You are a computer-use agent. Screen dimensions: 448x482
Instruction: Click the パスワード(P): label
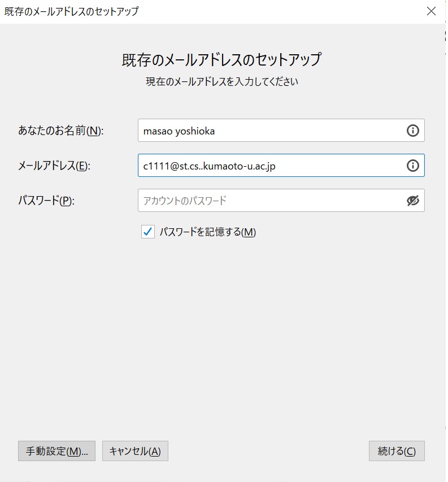pyautogui.click(x=46, y=201)
